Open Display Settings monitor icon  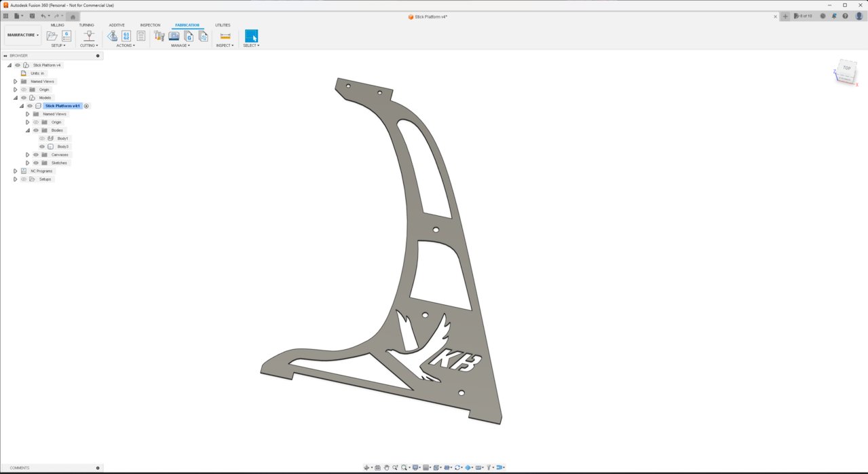pyautogui.click(x=415, y=467)
